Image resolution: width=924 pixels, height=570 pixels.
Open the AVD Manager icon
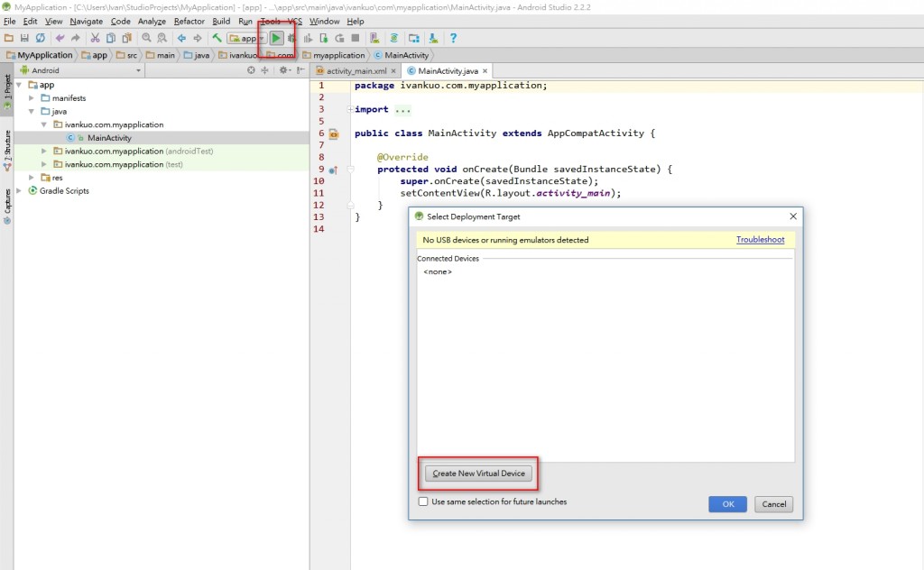click(374, 38)
